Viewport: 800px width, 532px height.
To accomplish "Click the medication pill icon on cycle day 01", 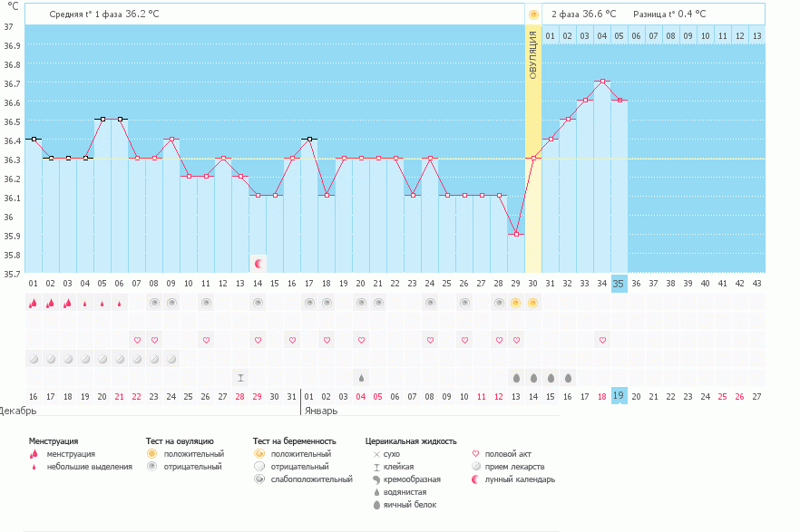I will tap(33, 359).
